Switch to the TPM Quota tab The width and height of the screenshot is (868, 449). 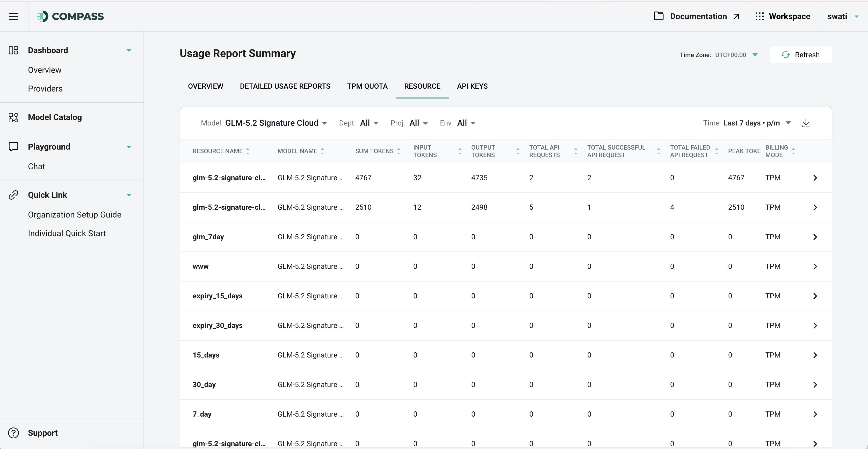coord(367,86)
